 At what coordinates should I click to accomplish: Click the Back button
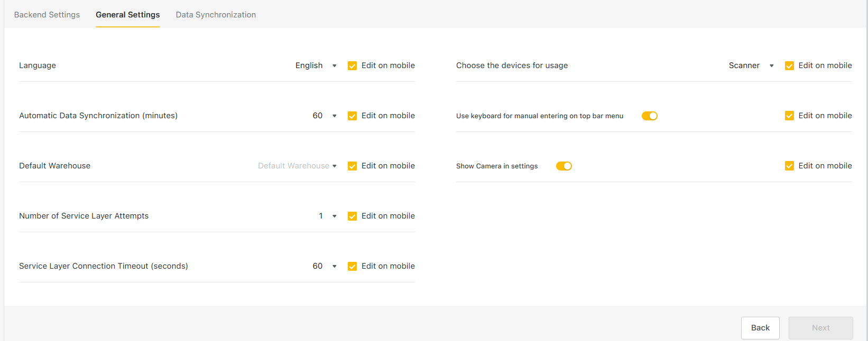(760, 328)
